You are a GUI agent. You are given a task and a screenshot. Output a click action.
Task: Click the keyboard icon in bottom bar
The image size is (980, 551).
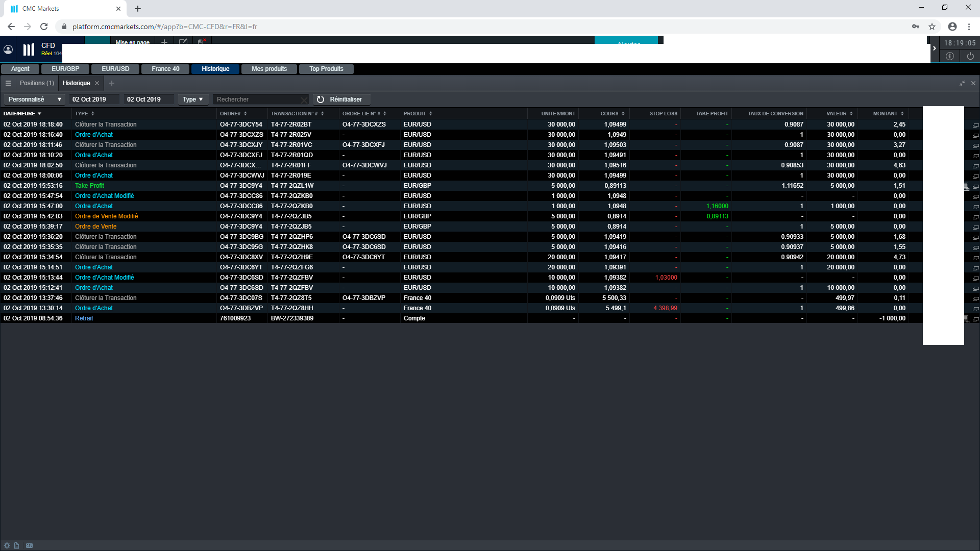tap(30, 545)
